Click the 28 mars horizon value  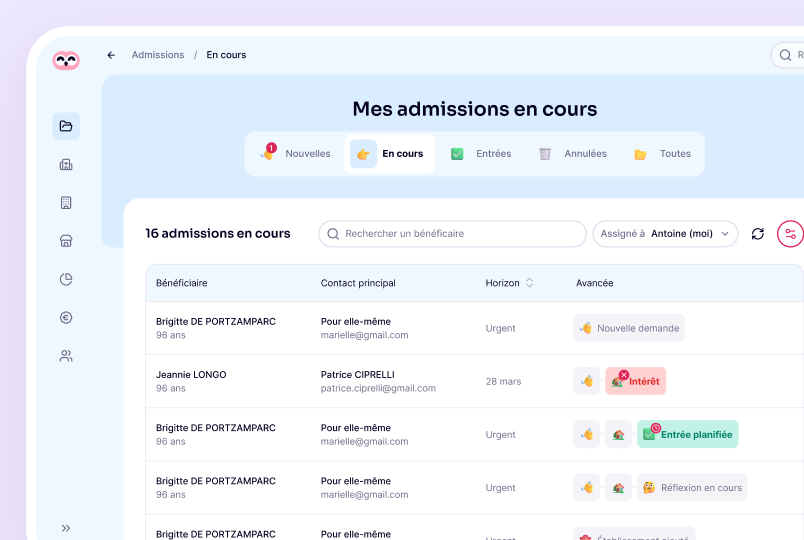point(503,382)
